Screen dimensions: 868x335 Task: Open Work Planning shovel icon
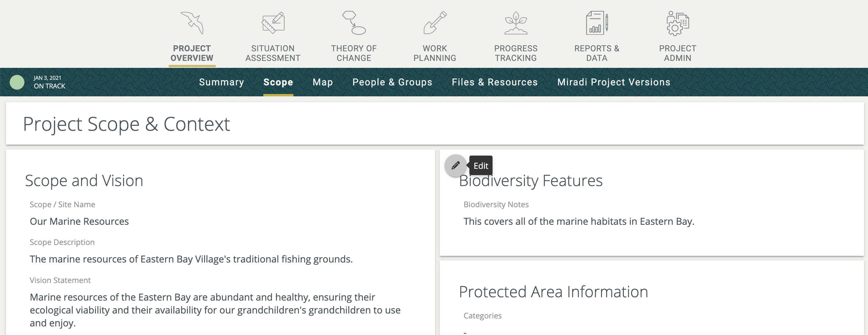pos(435,23)
